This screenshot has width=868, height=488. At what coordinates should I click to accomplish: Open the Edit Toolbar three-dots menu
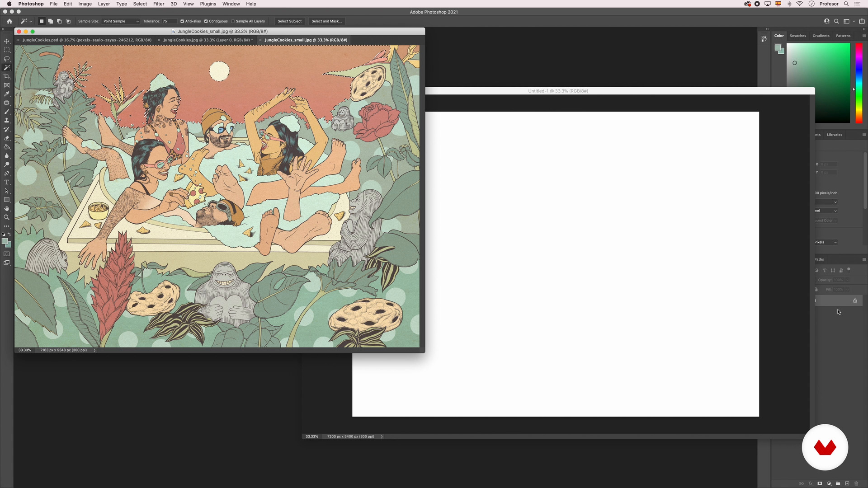pos(7,226)
